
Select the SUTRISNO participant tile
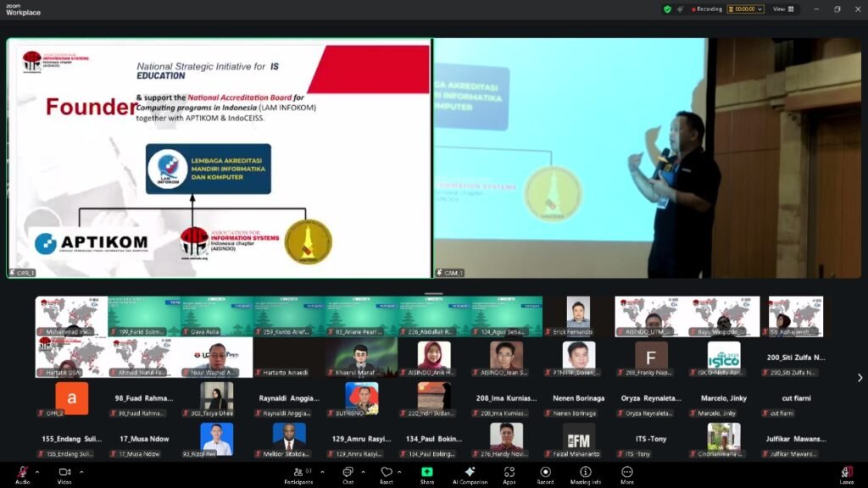pos(361,398)
